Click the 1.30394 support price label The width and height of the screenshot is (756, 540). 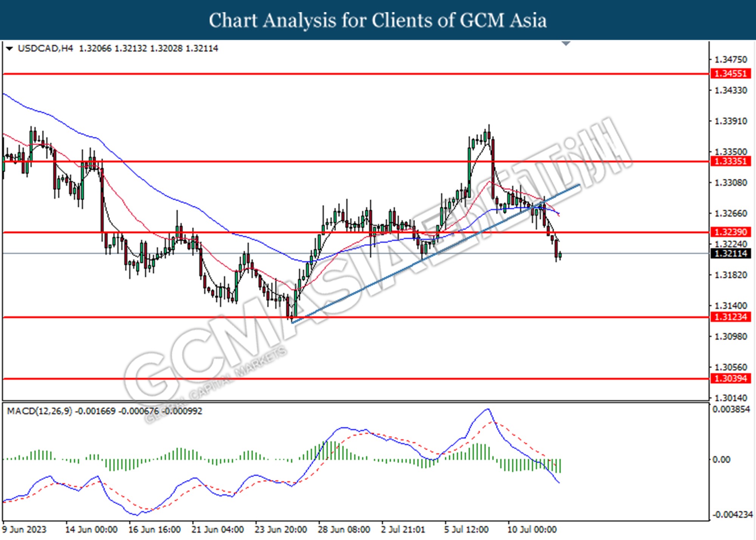click(x=730, y=378)
